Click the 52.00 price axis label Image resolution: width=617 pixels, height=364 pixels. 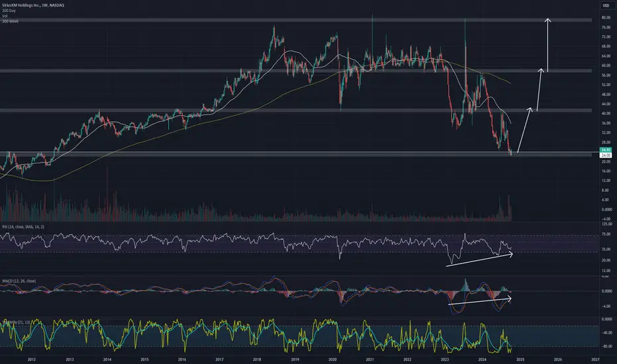(606, 85)
